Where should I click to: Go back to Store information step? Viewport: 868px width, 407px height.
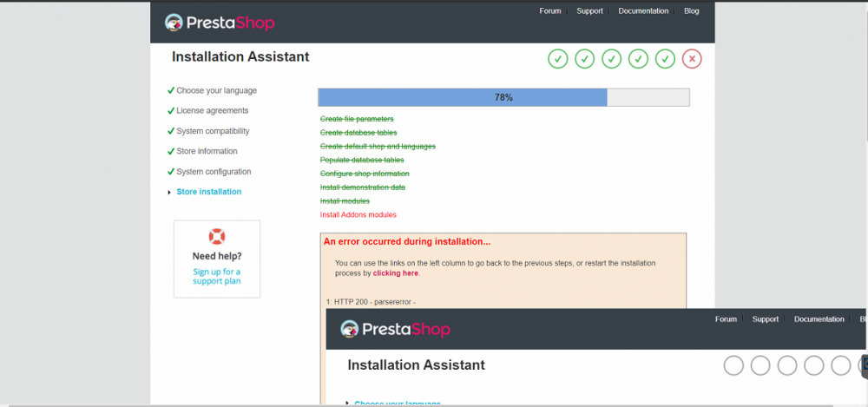pos(207,151)
